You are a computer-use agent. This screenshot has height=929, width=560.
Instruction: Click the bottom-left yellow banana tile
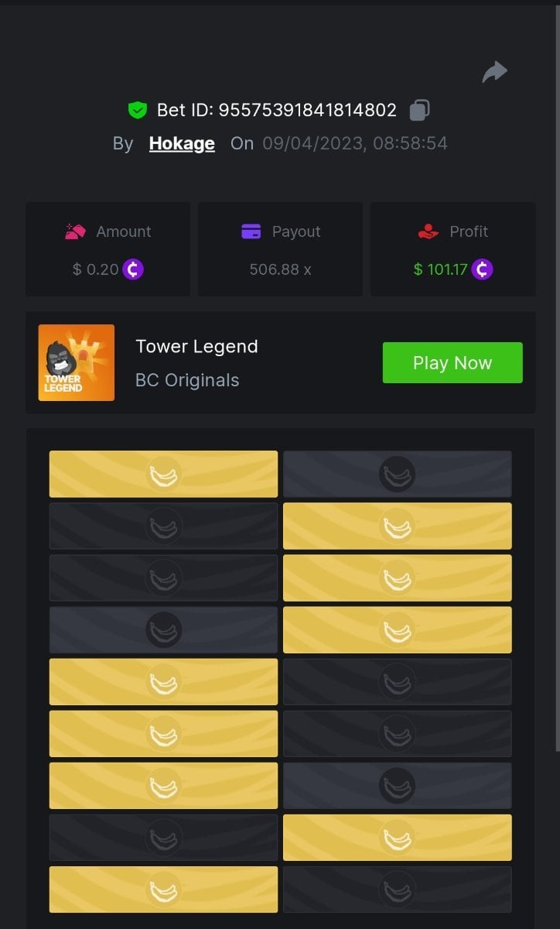[163, 889]
